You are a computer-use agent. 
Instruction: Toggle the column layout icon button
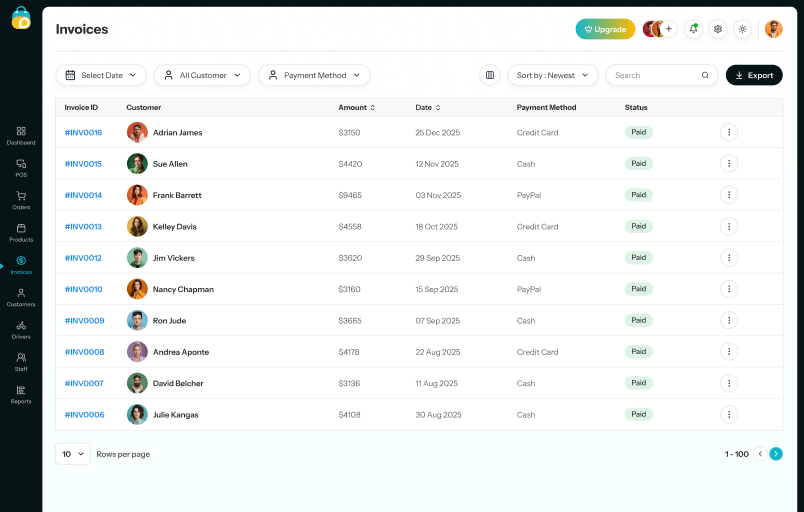[x=490, y=75]
